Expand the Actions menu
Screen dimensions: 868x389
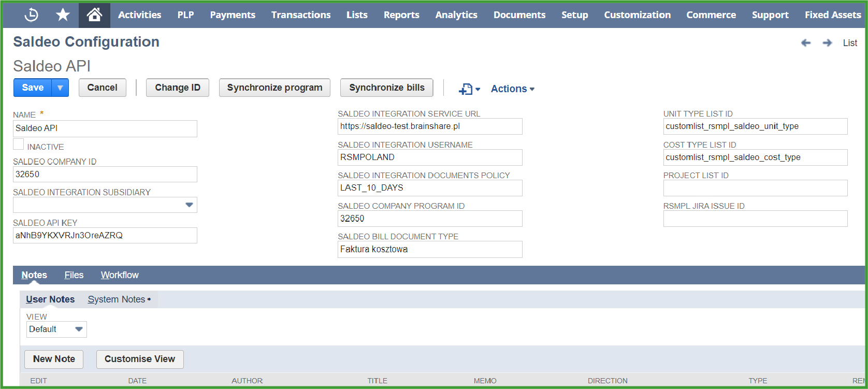click(x=512, y=89)
